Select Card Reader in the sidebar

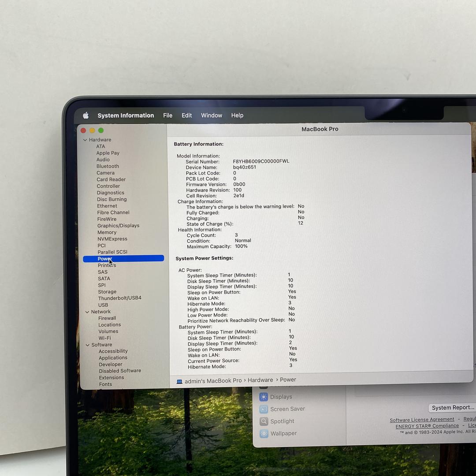point(111,179)
